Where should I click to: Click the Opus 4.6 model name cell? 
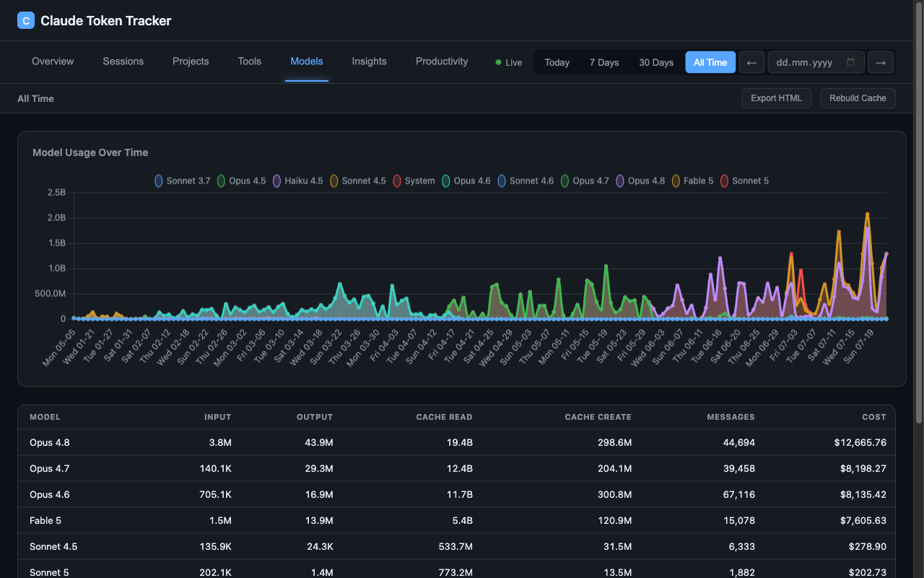pyautogui.click(x=50, y=494)
